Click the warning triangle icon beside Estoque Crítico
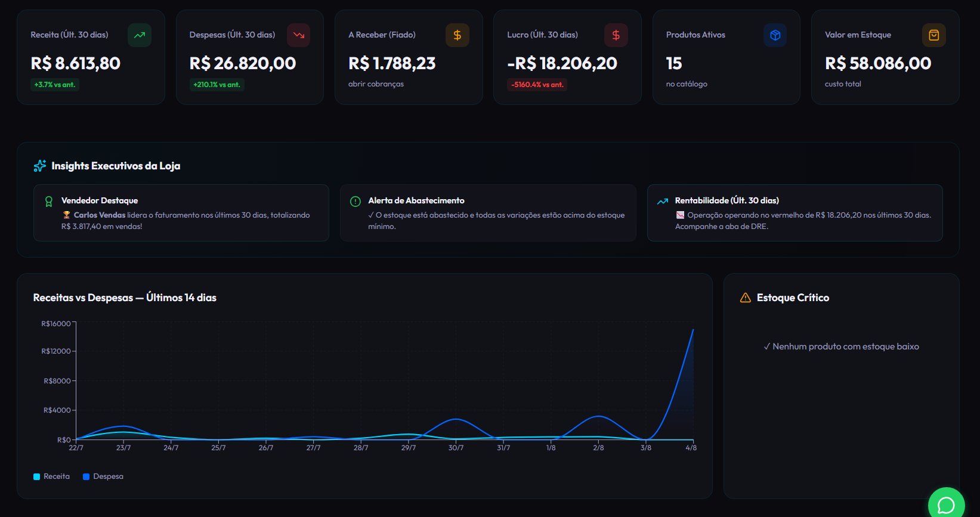The image size is (980, 517). [746, 298]
